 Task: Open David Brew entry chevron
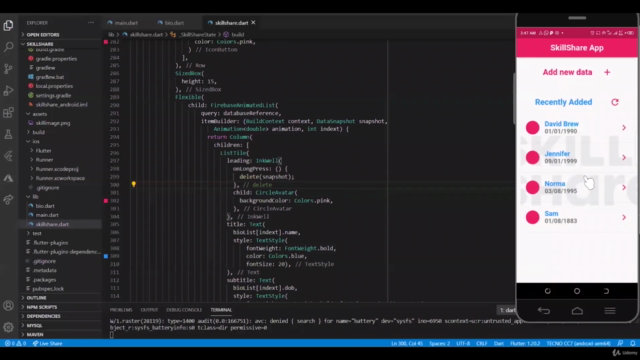coord(624,128)
